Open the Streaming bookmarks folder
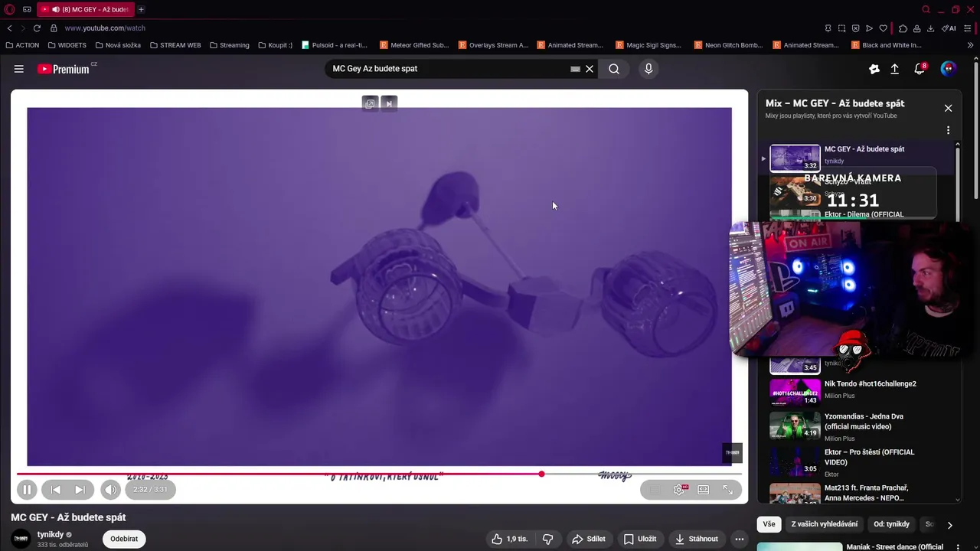The width and height of the screenshot is (980, 551). pos(230,45)
